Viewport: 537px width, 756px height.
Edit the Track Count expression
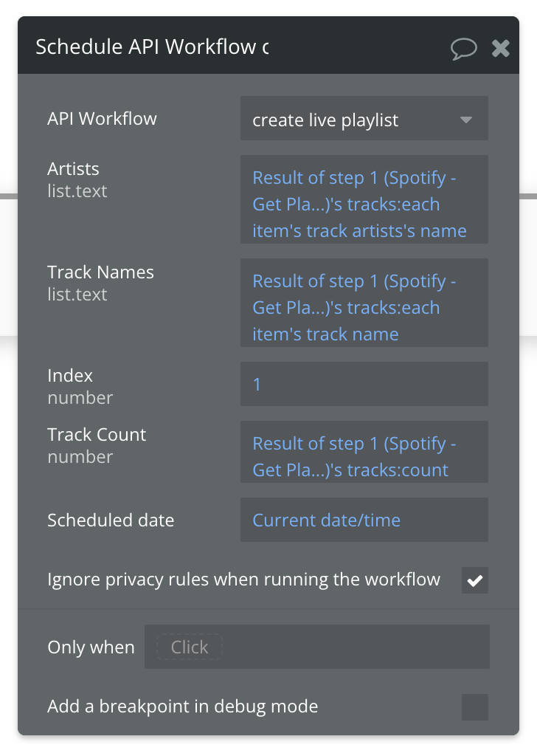point(364,452)
